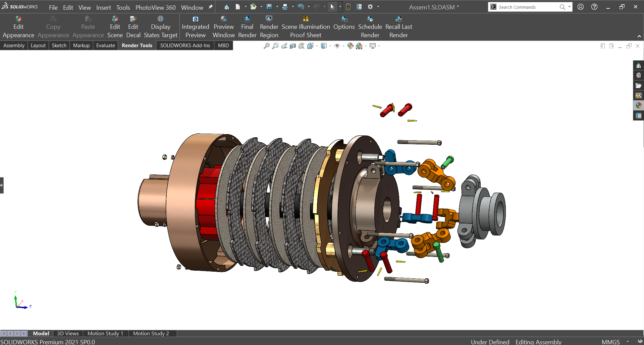Image resolution: width=644 pixels, height=345 pixels.
Task: Activate the Render Region tool
Action: pos(269,26)
